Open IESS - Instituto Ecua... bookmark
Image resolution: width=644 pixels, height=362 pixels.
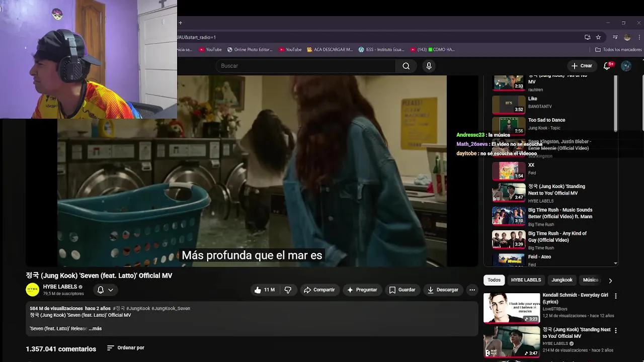pyautogui.click(x=381, y=50)
